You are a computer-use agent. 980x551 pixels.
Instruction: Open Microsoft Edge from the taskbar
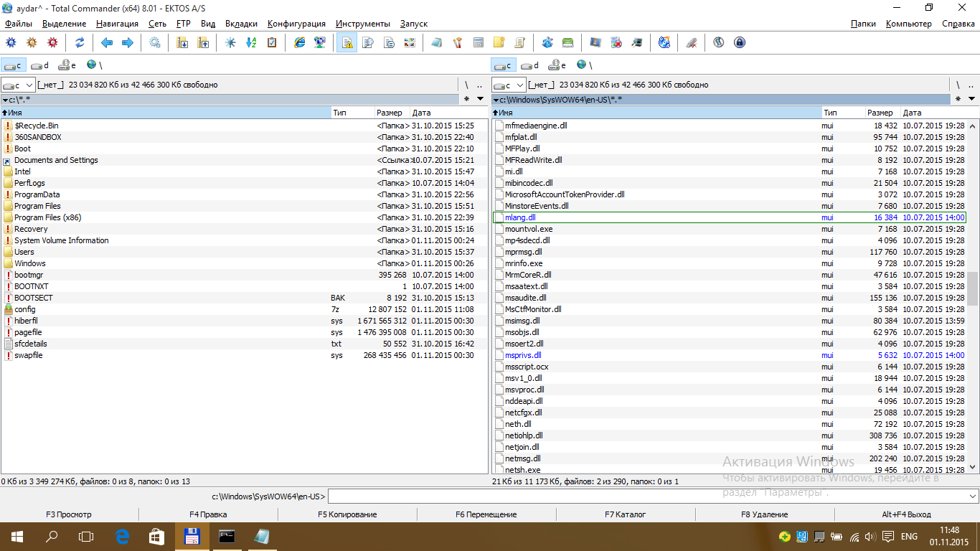(x=122, y=537)
